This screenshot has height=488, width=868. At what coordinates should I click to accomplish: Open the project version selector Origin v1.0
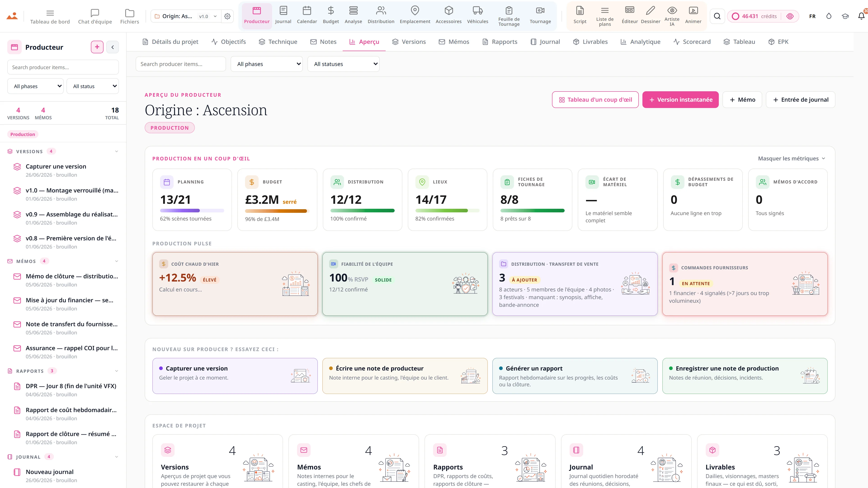pyautogui.click(x=186, y=16)
